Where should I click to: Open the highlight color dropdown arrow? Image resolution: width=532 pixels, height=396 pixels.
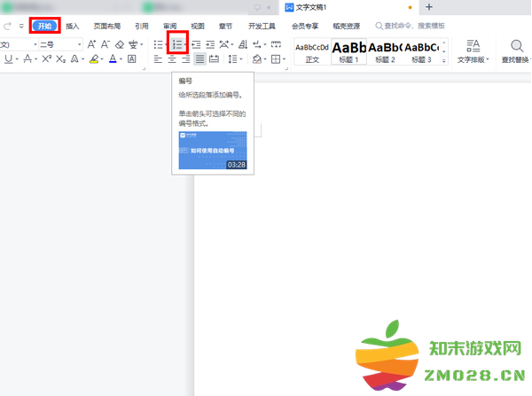pyautogui.click(x=102, y=59)
